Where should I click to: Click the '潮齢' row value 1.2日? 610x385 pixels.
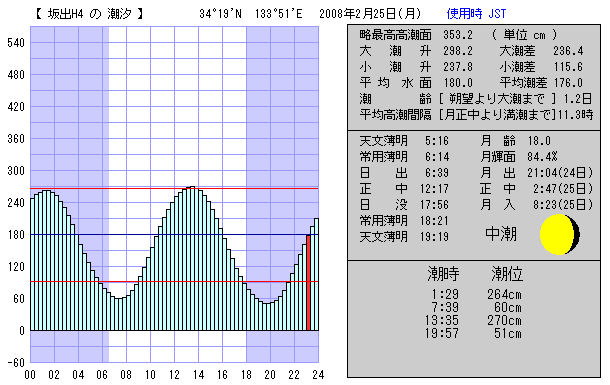[x=578, y=99]
